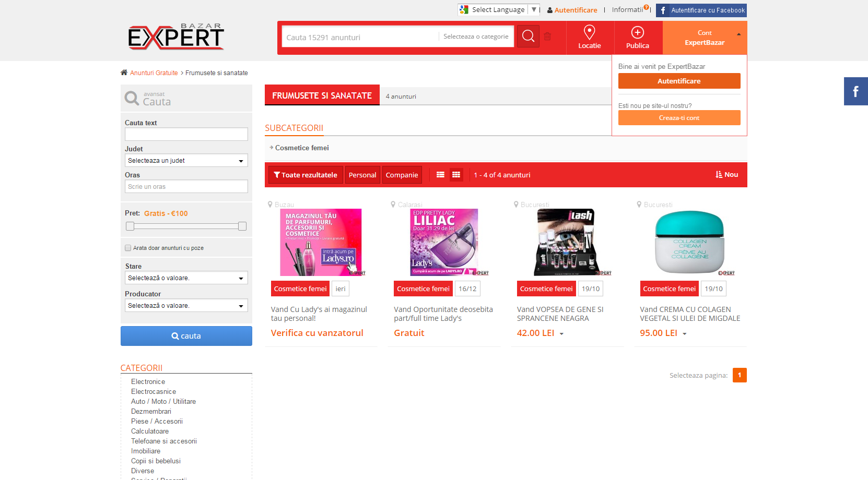Open the Stare dropdown

pos(186,278)
